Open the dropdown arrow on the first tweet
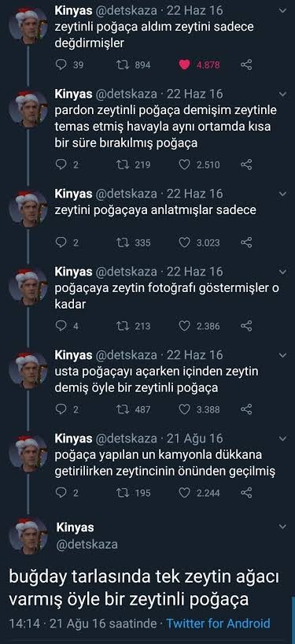The image size is (295, 644). click(x=282, y=11)
